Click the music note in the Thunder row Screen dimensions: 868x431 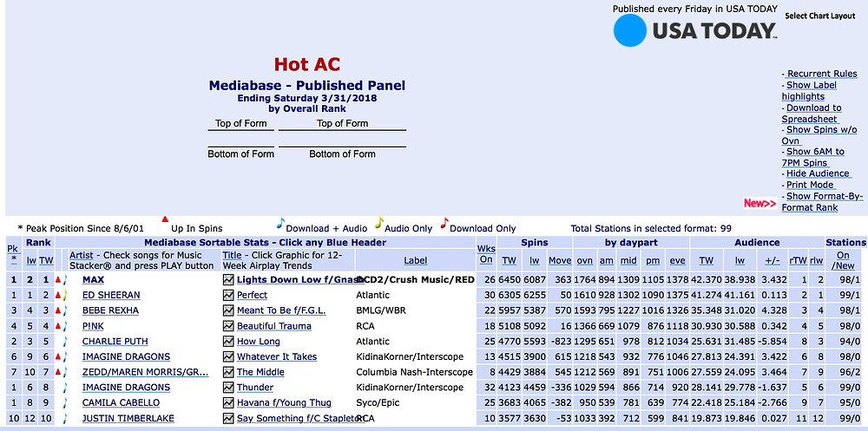point(65,388)
